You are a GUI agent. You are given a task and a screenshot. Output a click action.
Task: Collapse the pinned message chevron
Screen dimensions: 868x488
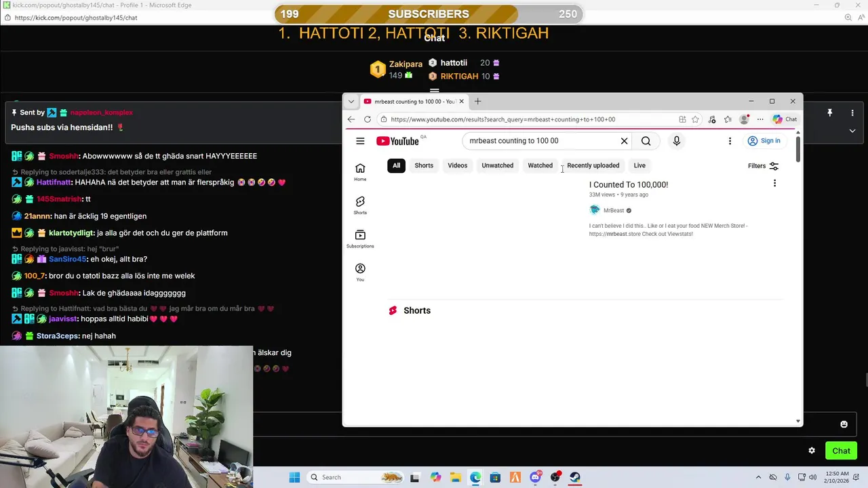852,130
